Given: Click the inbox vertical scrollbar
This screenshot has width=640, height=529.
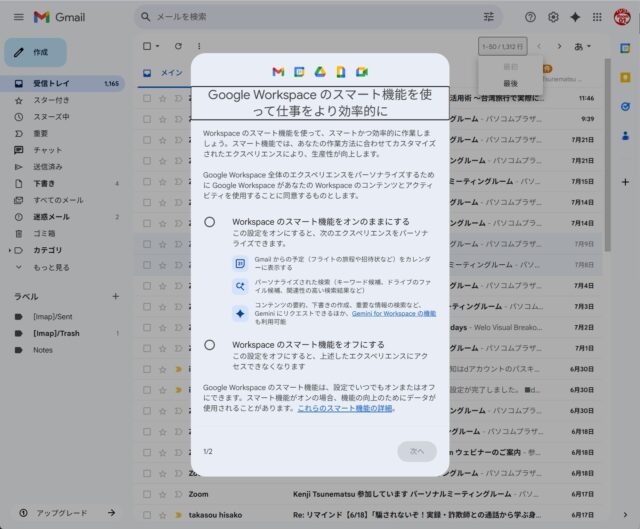Looking at the screenshot, I should [x=608, y=155].
